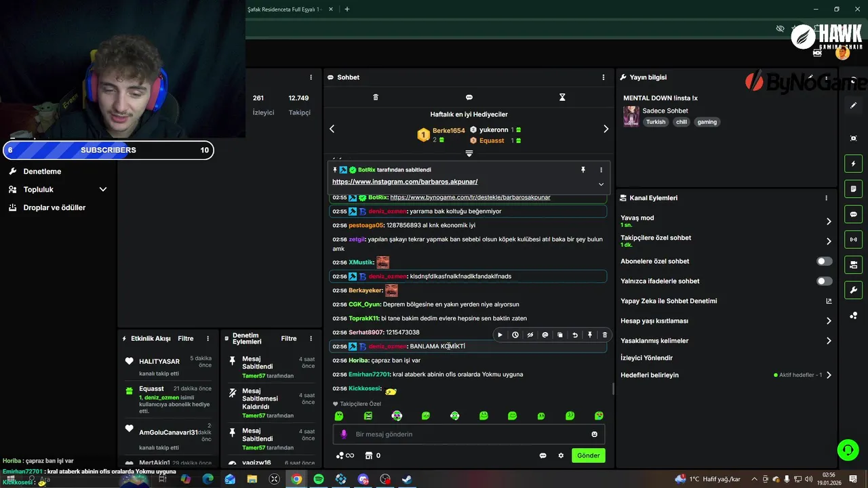Expand the Topluluk menu
Viewport: 868px width, 488px height.
pos(58,190)
